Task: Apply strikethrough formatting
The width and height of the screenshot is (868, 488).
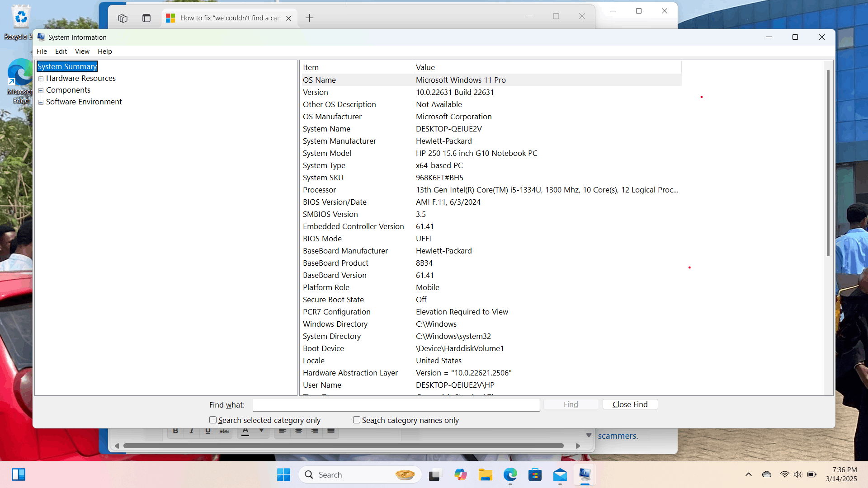Action: tap(224, 432)
